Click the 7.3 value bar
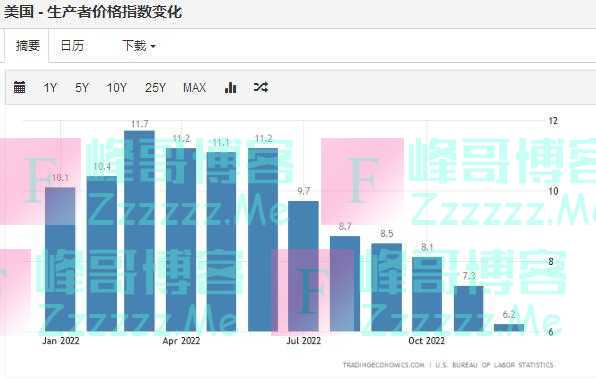This screenshot has height=379, width=596. [x=469, y=309]
